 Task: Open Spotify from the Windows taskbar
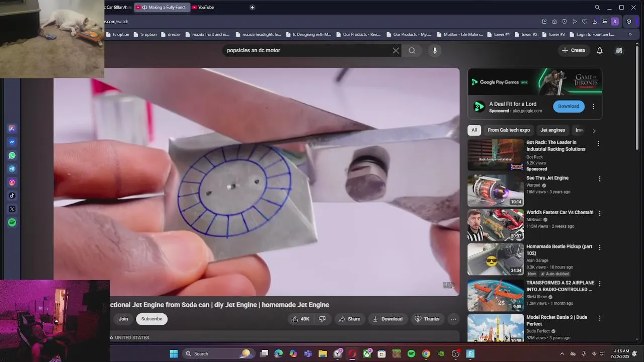click(x=411, y=353)
